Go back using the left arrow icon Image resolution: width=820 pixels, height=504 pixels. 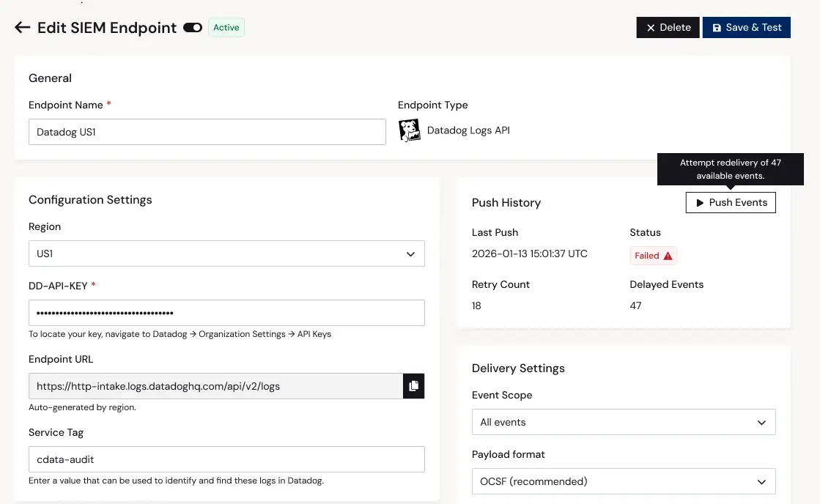[x=22, y=27]
